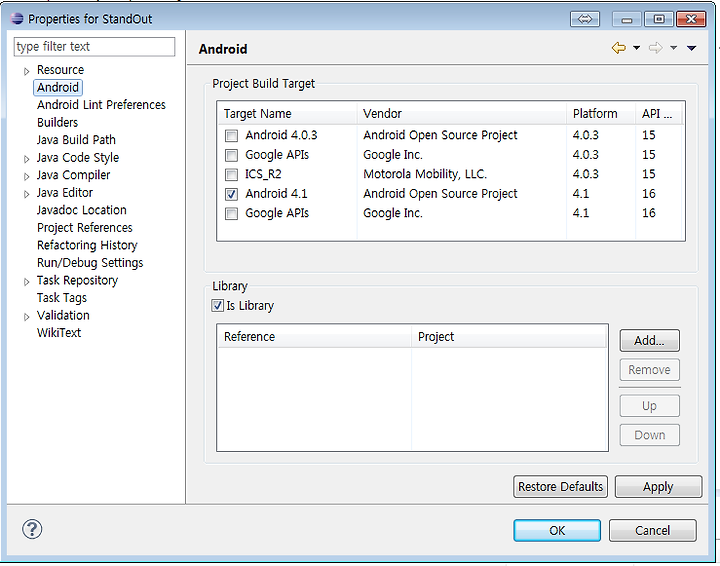Screen dimensions: 720x566
Task: Open the back history dropdown arrow
Action: 636,48
